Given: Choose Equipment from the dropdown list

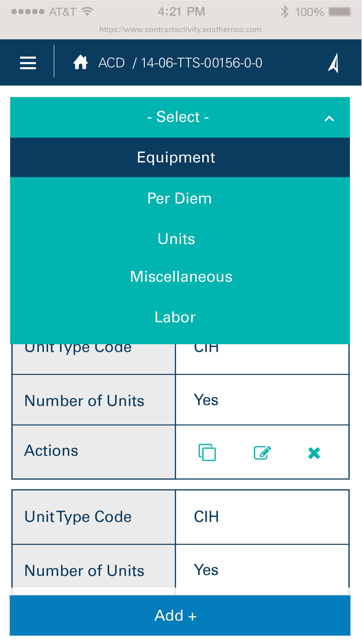Looking at the screenshot, I should (180, 157).
